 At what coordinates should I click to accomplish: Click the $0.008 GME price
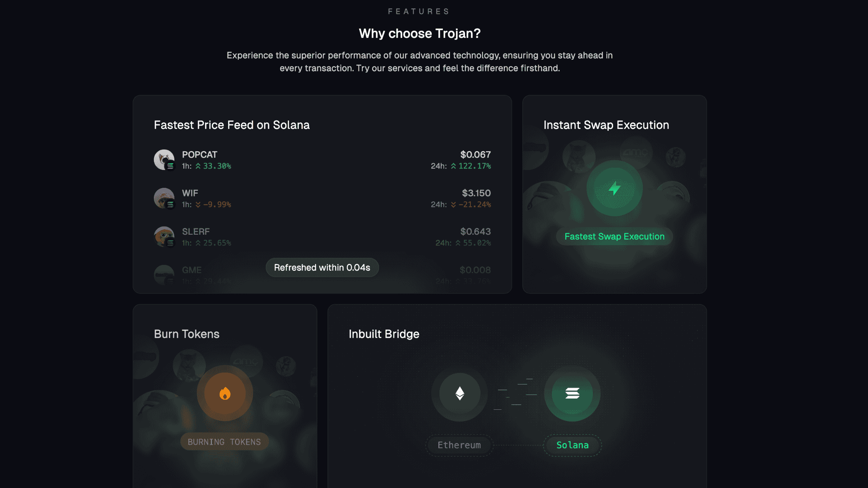[x=475, y=270]
